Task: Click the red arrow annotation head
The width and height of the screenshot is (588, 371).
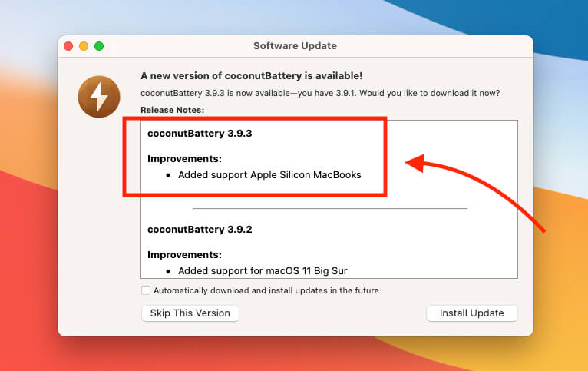Action: [x=415, y=163]
